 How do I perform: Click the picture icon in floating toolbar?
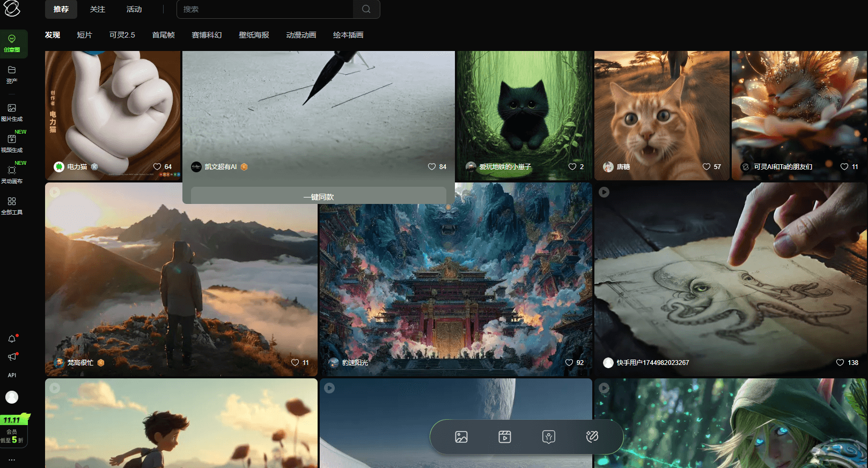pos(461,437)
